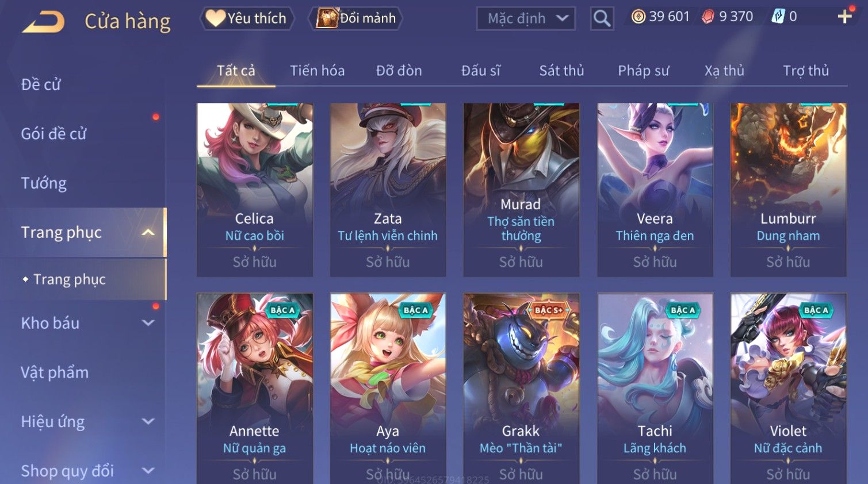The width and height of the screenshot is (868, 484).
Task: Open the Tướng sidebar entry
Action: tap(44, 183)
